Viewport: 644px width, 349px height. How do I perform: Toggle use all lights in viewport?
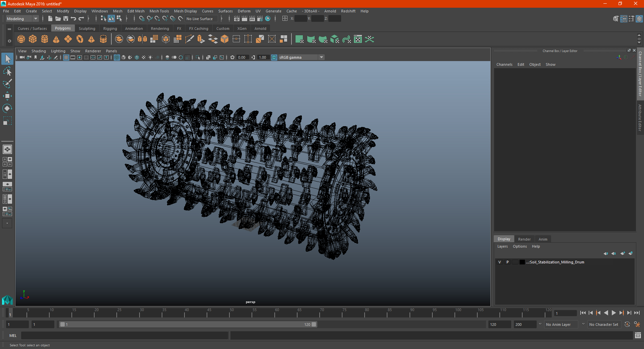(150, 57)
